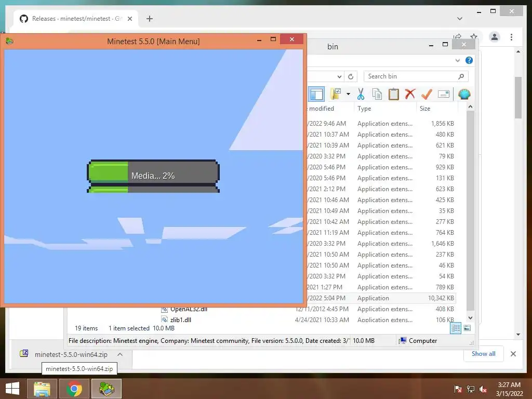
Task: Select the 1,856 KB extension row
Action: click(381, 124)
